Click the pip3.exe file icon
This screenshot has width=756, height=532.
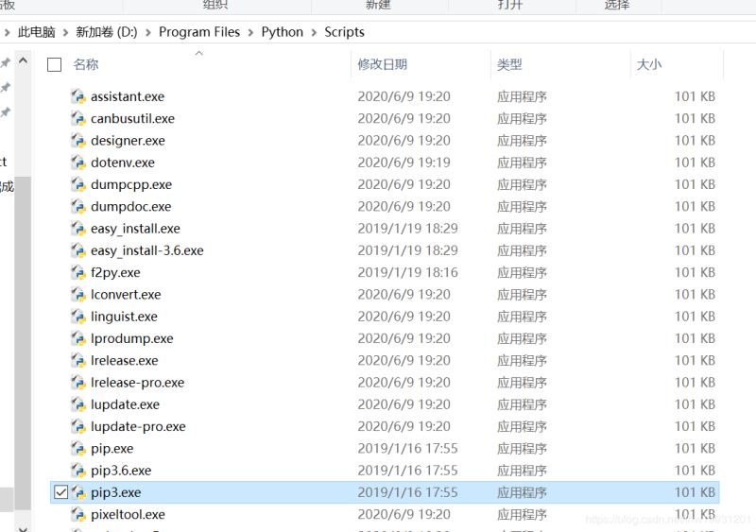tap(78, 492)
